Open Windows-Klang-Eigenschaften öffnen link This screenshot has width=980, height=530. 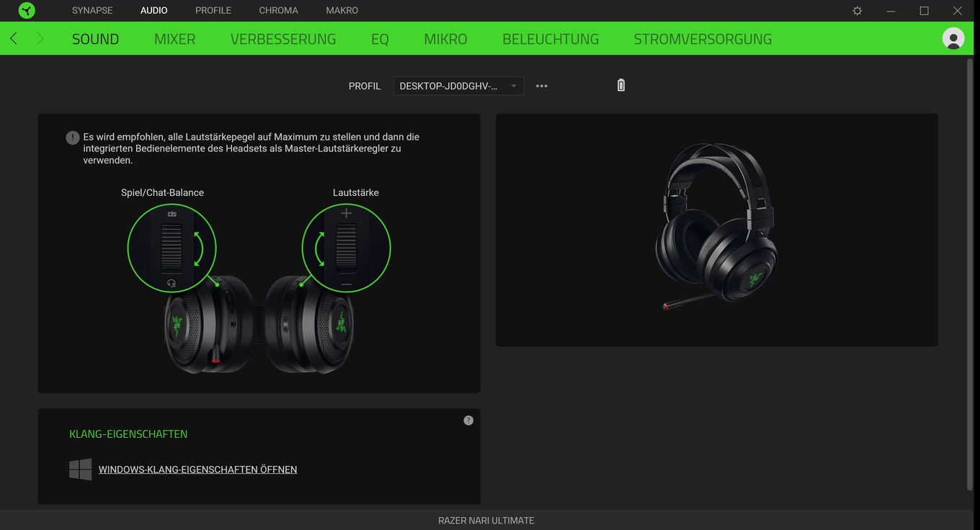[x=197, y=470]
